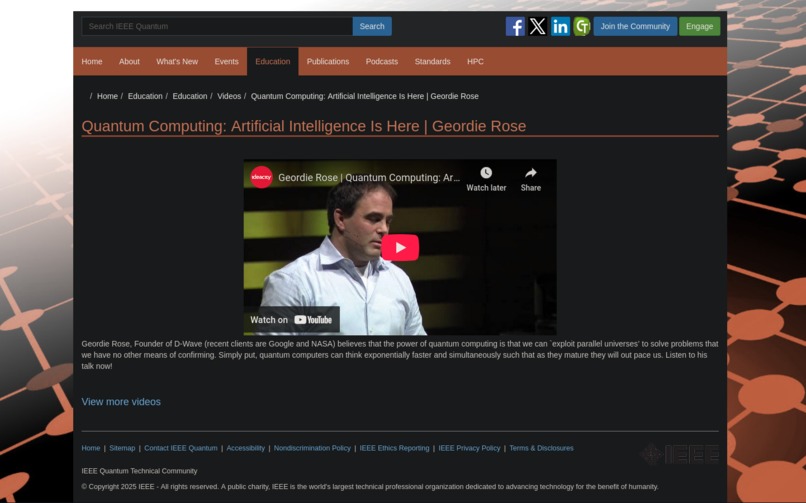Screen dimensions: 806x503
Task: Click the green Engage button
Action: pyautogui.click(x=700, y=26)
